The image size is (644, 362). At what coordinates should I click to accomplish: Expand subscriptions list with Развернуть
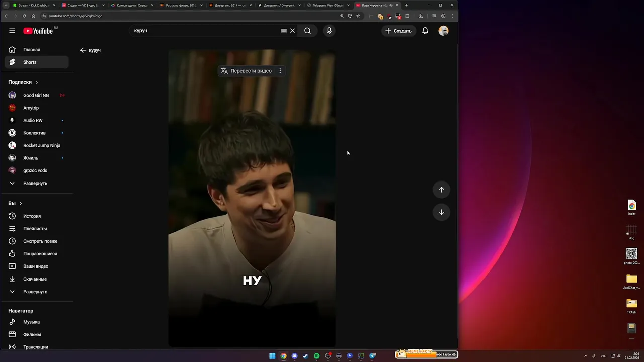coord(37,183)
